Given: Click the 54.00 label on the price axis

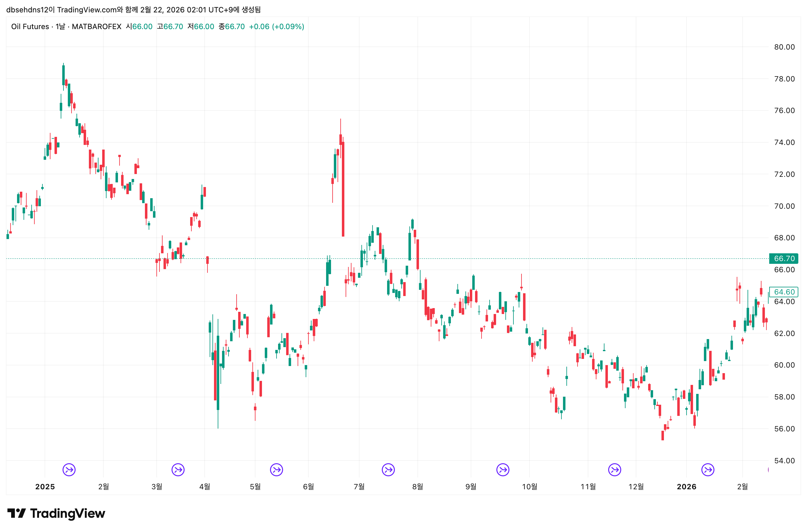Looking at the screenshot, I should tap(784, 460).
